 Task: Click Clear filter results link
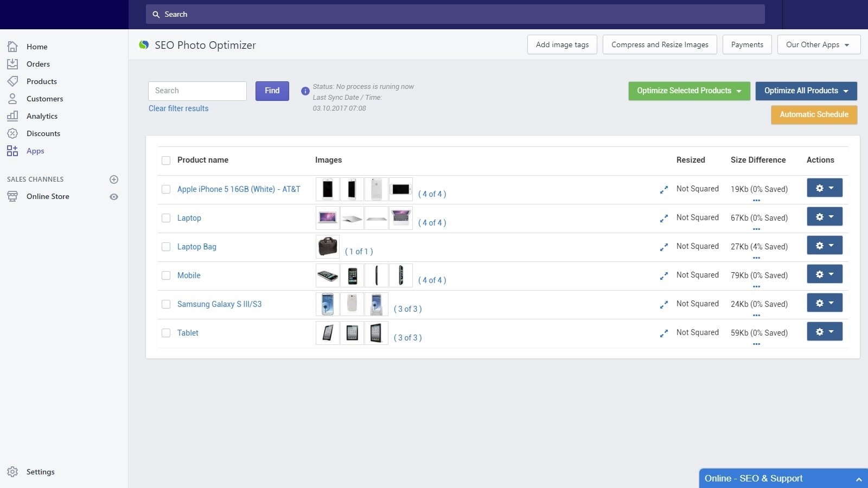178,108
